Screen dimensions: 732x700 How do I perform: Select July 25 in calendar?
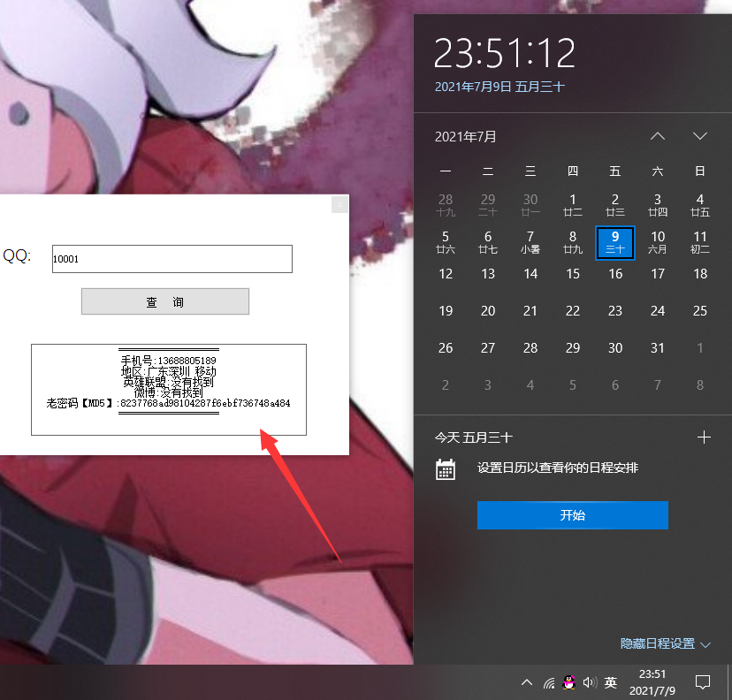coord(700,311)
